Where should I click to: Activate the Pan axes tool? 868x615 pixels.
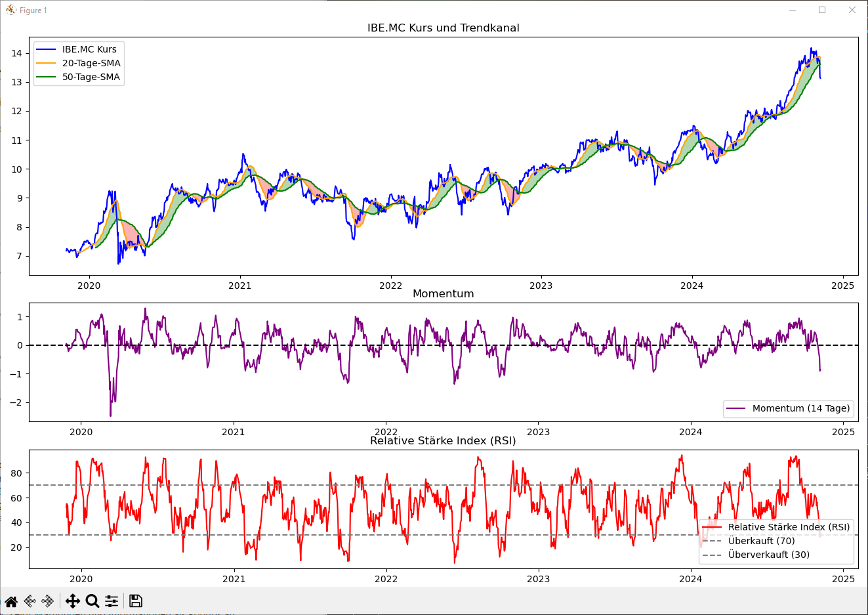[x=73, y=601]
